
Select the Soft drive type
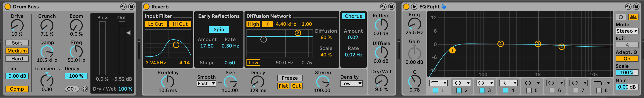tap(17, 43)
